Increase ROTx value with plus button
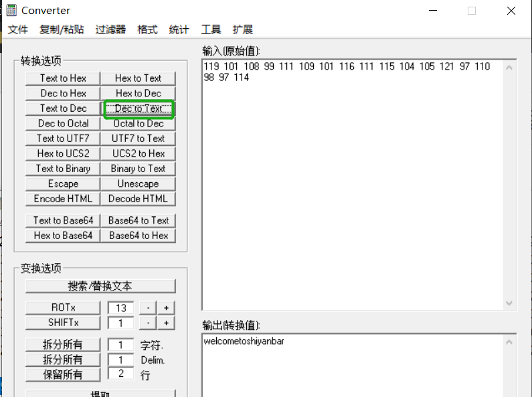Image resolution: width=532 pixels, height=397 pixels. coord(166,308)
